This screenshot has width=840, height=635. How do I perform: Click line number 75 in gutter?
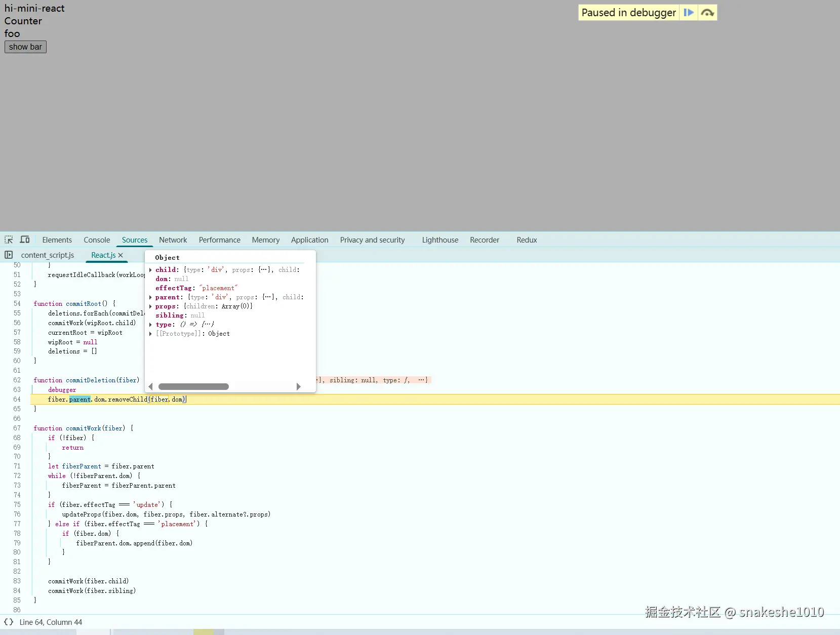[x=17, y=505]
